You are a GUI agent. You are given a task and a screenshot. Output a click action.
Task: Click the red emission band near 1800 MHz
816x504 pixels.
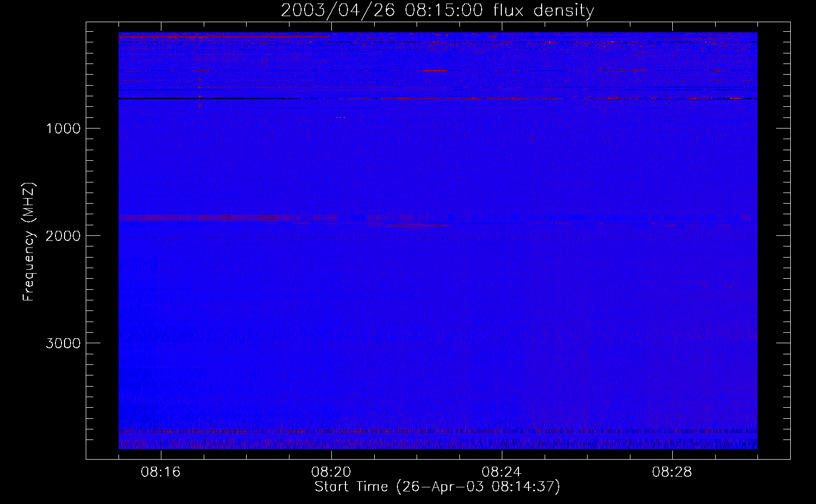coord(228,218)
